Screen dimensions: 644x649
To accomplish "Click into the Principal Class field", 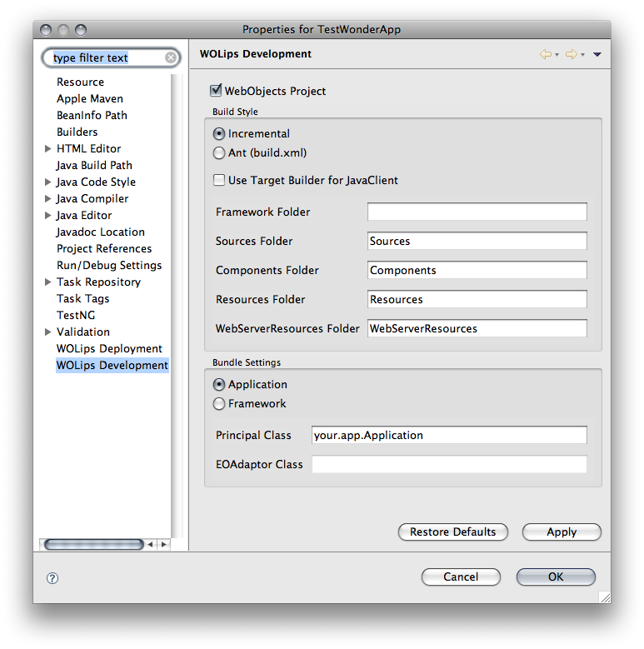I will 448,435.
